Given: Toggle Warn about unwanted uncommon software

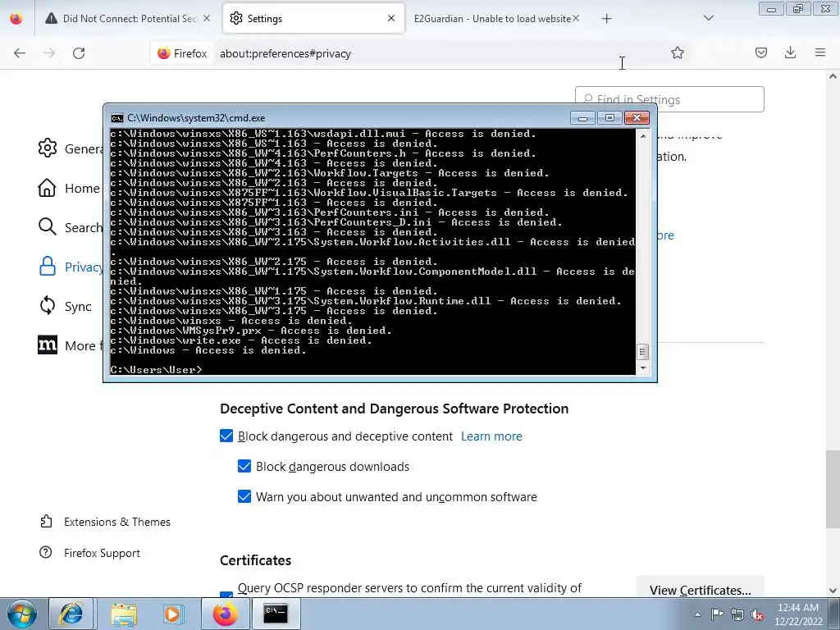Looking at the screenshot, I should coord(244,496).
